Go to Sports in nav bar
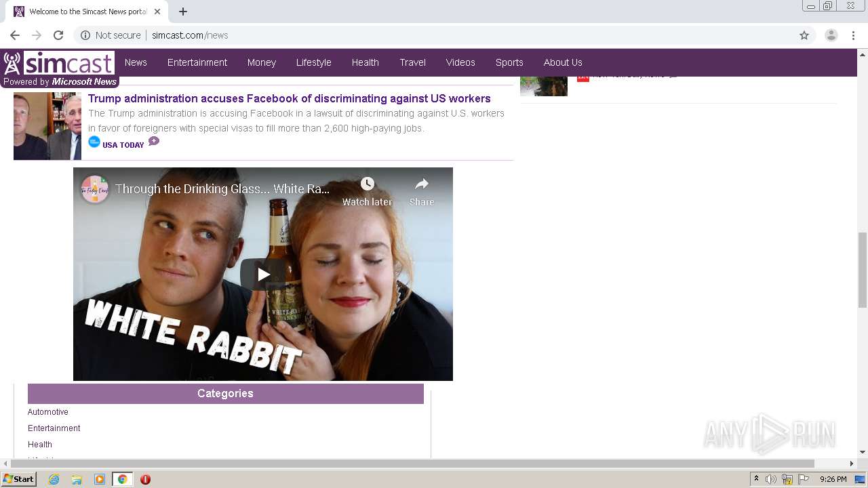The width and height of the screenshot is (868, 488). tap(509, 62)
